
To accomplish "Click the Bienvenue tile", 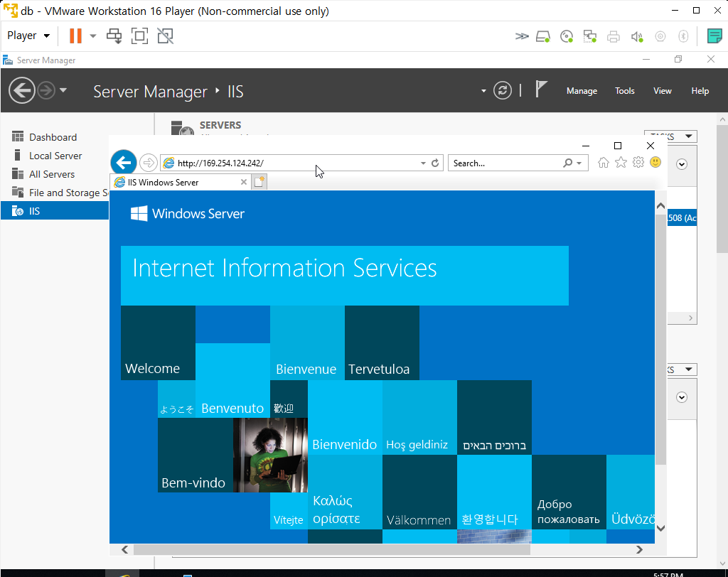I will click(x=307, y=343).
